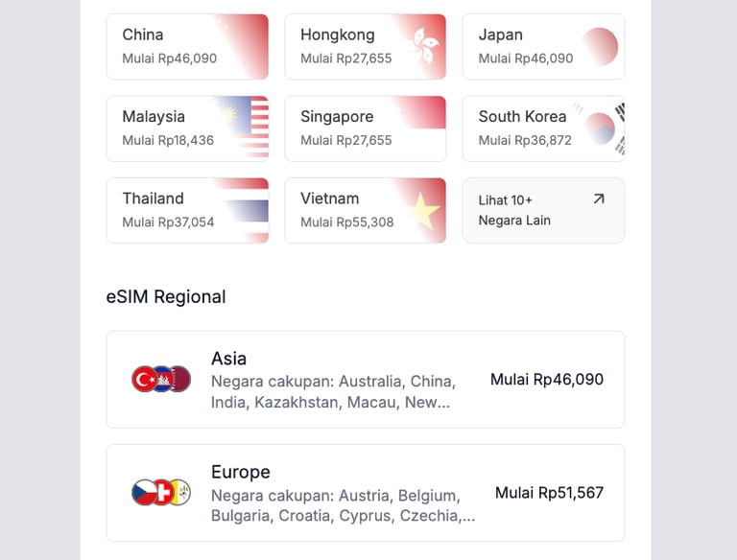Open the Europe regional eSIM plan
Viewport: 737px width, 560px height.
(x=365, y=493)
